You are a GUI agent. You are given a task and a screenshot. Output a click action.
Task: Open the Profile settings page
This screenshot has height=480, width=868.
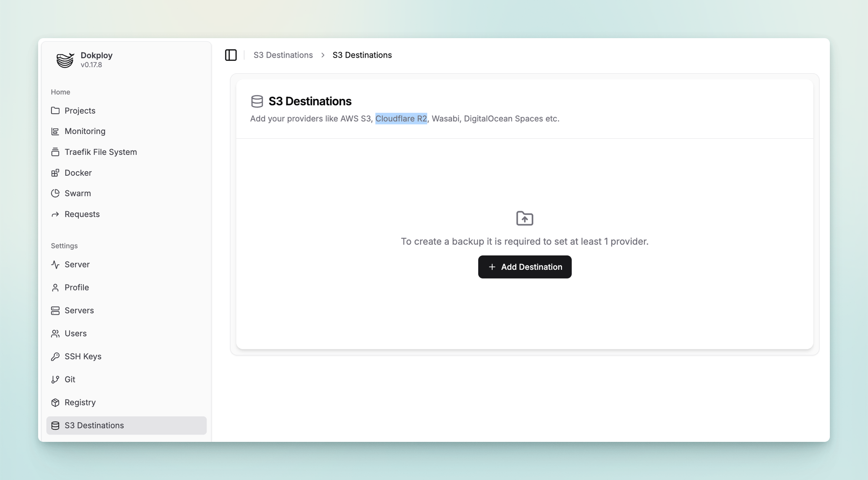[76, 287]
